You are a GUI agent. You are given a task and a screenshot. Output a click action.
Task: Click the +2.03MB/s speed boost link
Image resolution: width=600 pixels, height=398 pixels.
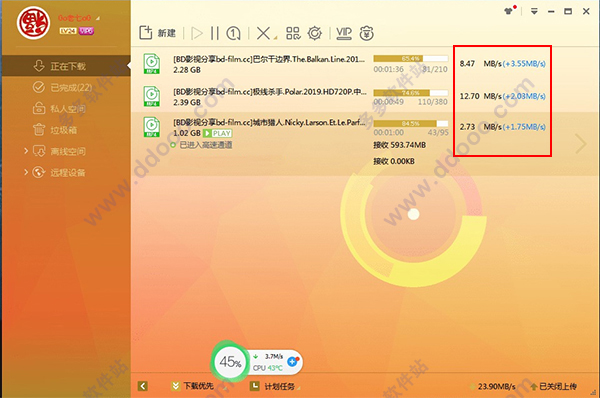pos(524,96)
